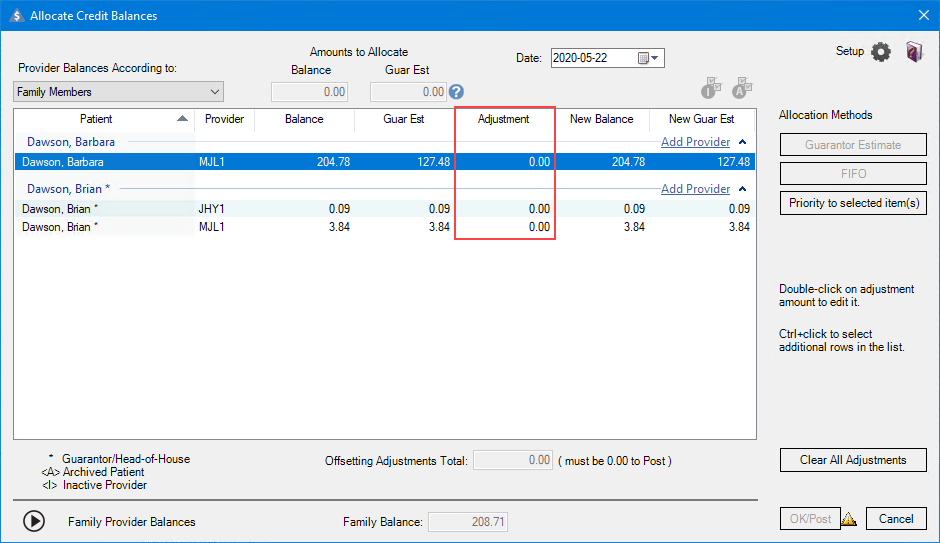
Task: Open the Setup gear icon
Action: click(880, 53)
